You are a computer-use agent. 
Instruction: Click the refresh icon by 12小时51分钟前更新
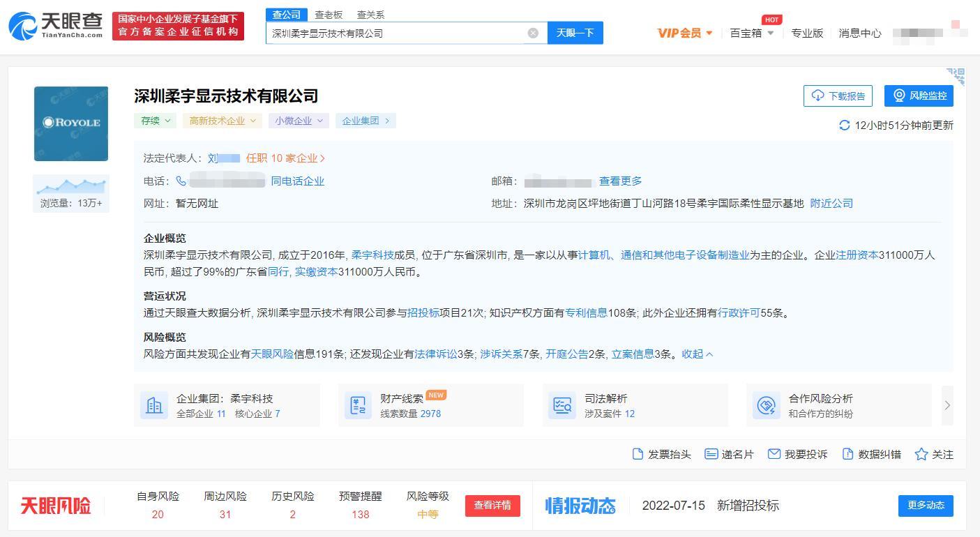click(844, 125)
